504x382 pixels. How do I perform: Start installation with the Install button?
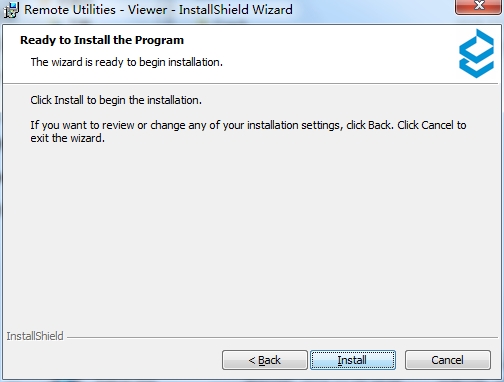353,360
